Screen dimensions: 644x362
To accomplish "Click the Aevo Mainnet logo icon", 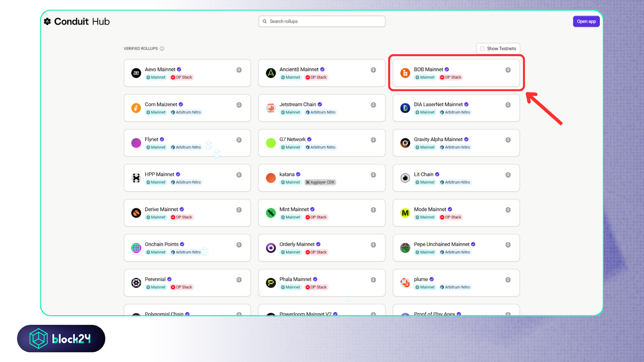I will coord(136,73).
